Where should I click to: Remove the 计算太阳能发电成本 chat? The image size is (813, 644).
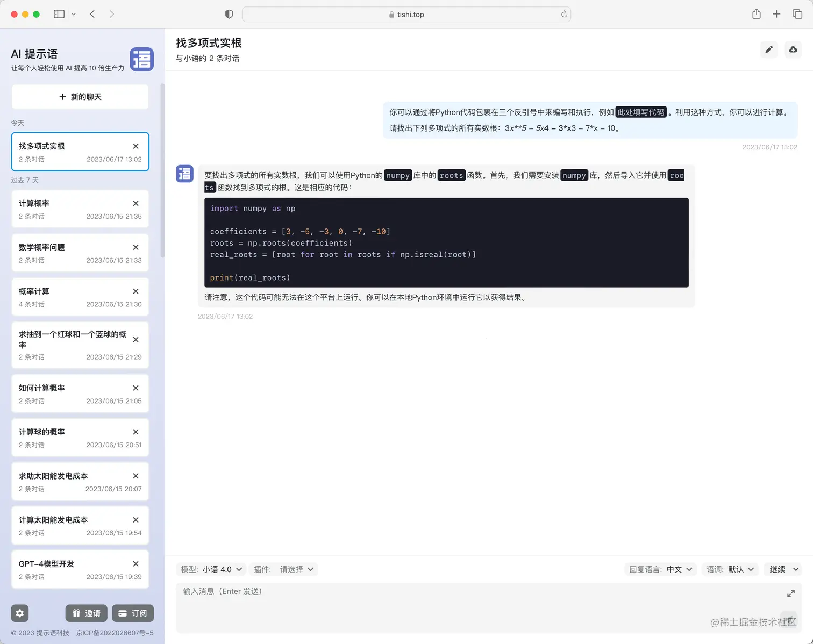pyautogui.click(x=135, y=520)
